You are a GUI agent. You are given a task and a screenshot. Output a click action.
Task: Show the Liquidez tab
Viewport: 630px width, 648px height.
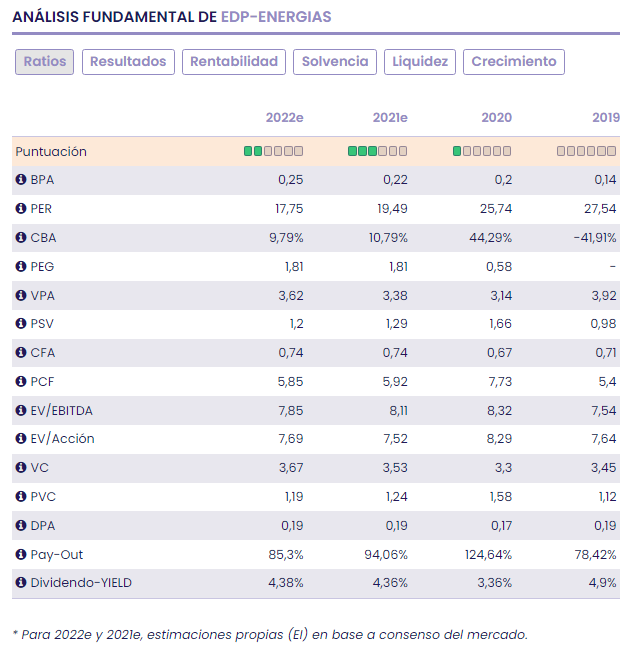pyautogui.click(x=420, y=62)
